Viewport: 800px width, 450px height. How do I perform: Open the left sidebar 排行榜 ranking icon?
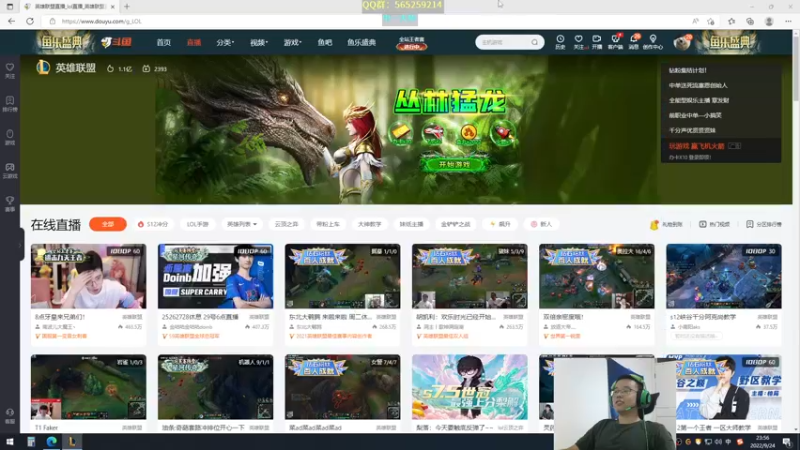pyautogui.click(x=10, y=104)
